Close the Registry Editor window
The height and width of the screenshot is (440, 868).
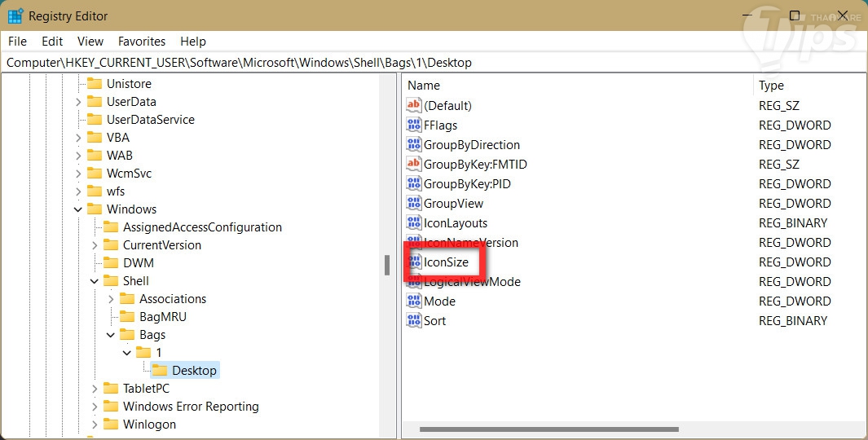pyautogui.click(x=843, y=15)
